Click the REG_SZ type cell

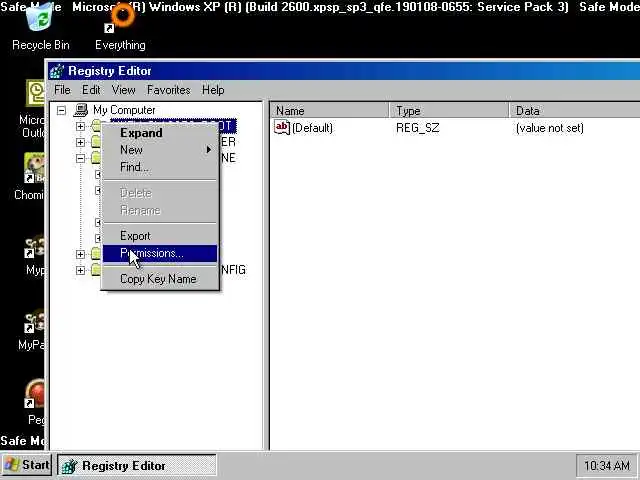pos(418,128)
